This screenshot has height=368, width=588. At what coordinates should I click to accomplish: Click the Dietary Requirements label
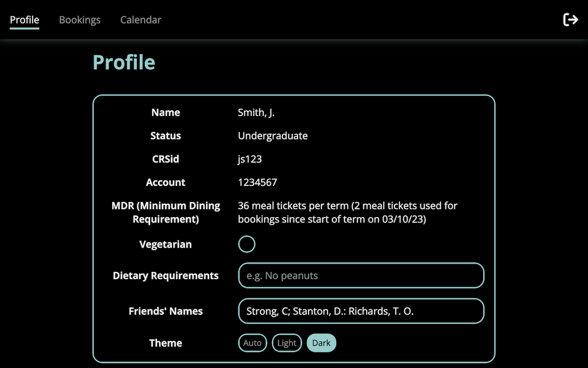pos(166,276)
